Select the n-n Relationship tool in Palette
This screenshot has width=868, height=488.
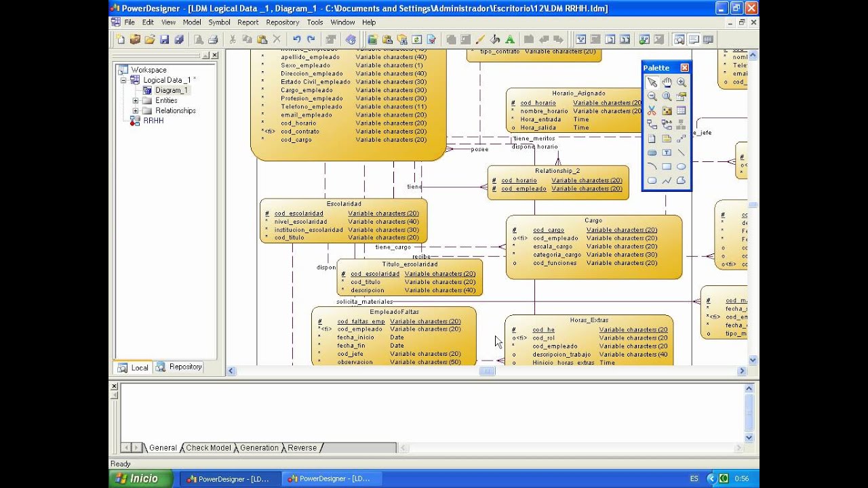coord(667,125)
